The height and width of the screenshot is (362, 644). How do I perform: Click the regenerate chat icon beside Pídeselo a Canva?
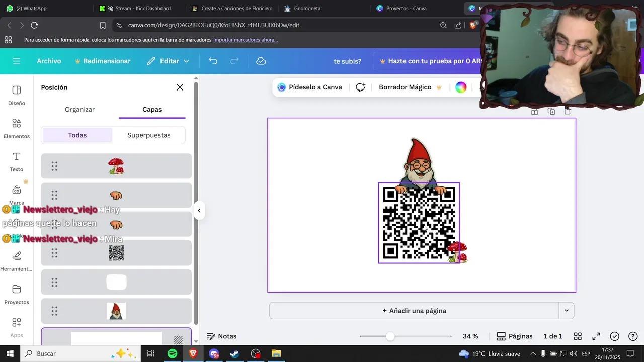[360, 87]
